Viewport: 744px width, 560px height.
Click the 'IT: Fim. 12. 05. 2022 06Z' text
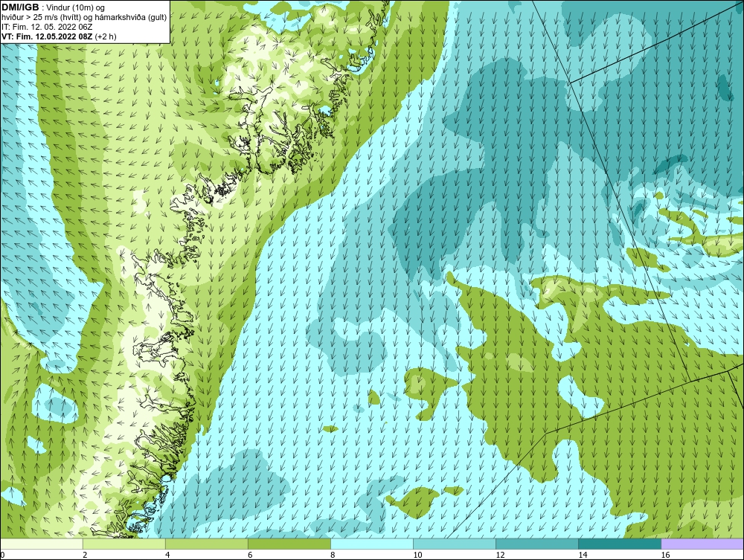(47, 27)
